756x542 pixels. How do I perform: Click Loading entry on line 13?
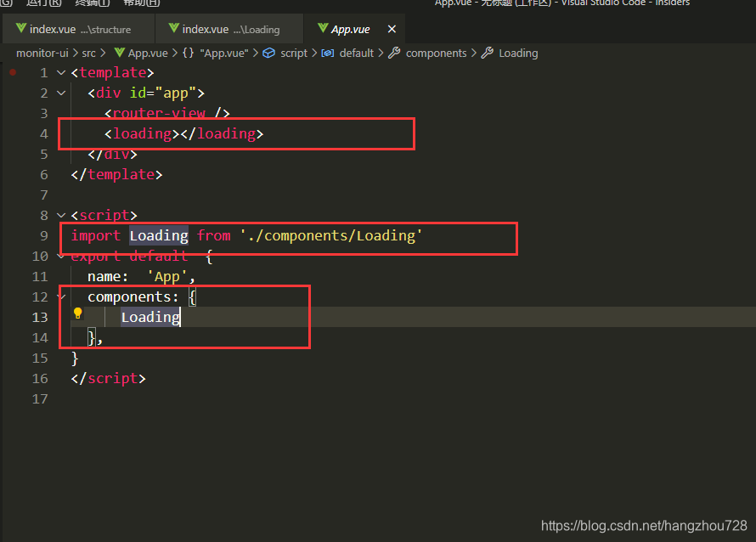[x=150, y=317]
